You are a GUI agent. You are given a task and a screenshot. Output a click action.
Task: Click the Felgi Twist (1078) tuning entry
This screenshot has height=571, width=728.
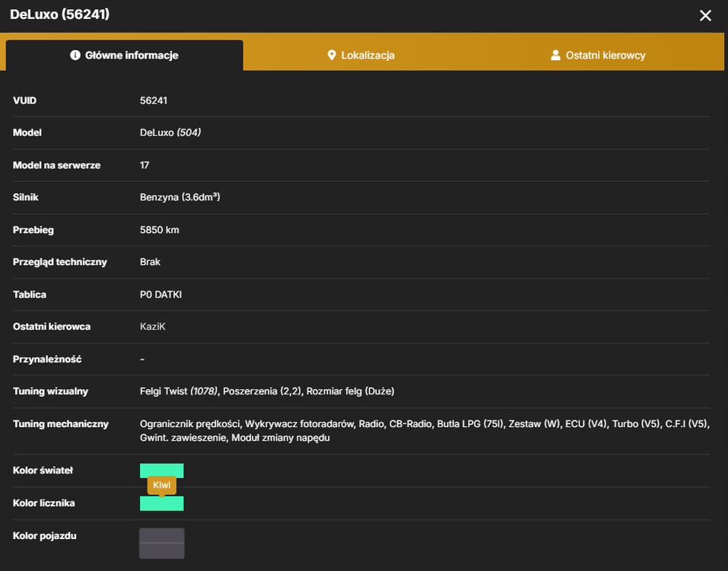pyautogui.click(x=178, y=391)
